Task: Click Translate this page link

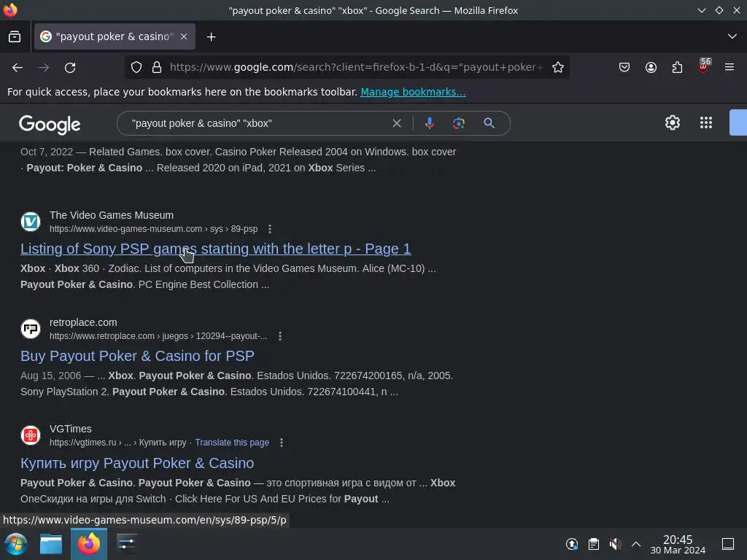Action: coord(232,443)
